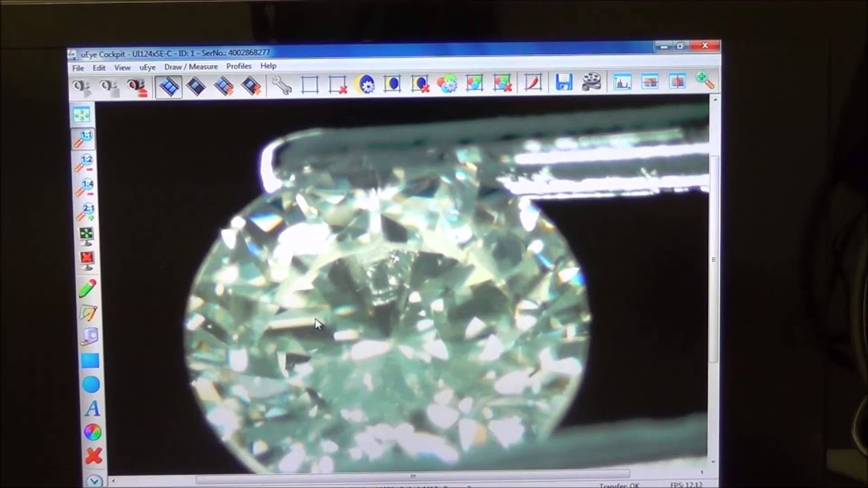Click the delete AOI rectangle icon
The image size is (868, 488).
click(x=338, y=85)
